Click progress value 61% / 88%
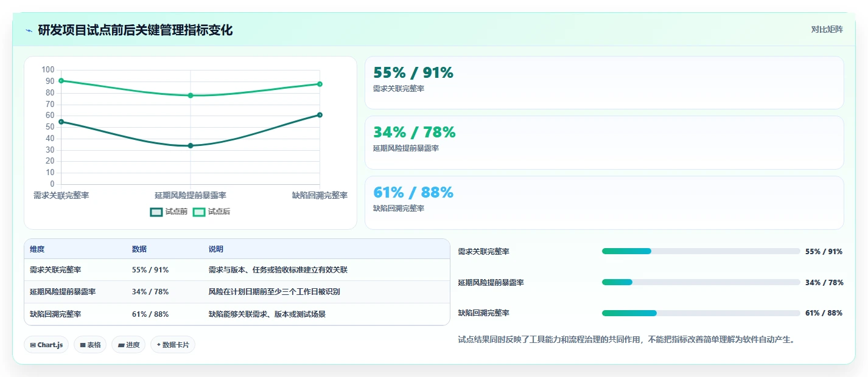This screenshot has width=868, height=377. point(824,313)
